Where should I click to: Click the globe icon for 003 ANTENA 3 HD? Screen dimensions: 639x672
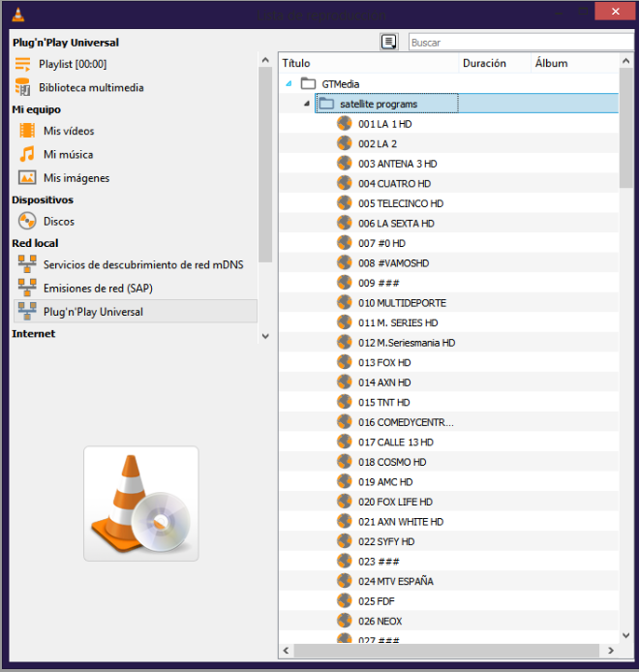(344, 164)
